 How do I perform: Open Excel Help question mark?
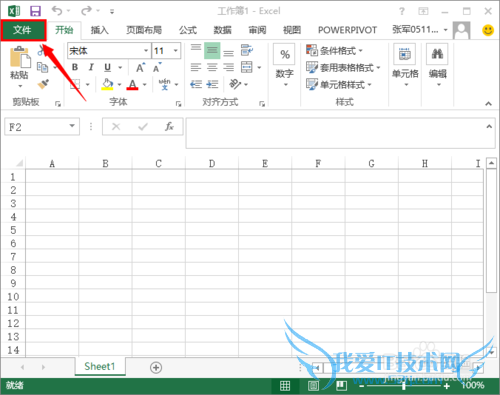tap(402, 11)
